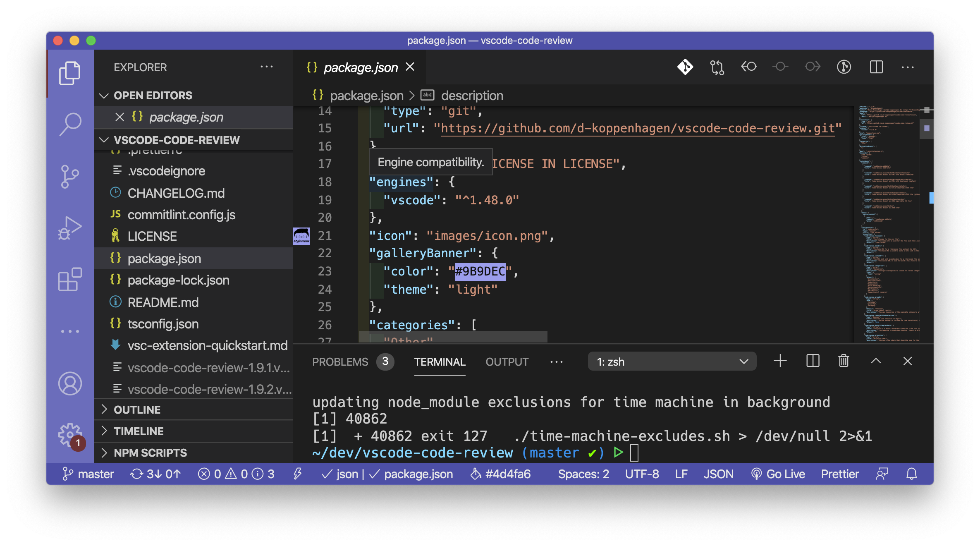Viewport: 980px width, 546px height.
Task: Open the Accounts menu icon
Action: 70,383
